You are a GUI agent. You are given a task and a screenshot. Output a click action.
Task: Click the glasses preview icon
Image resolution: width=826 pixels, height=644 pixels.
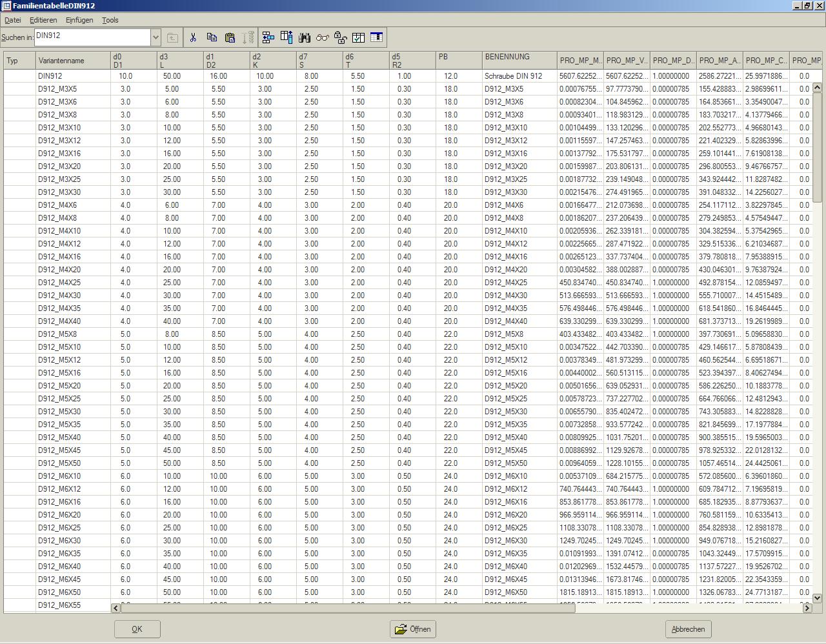point(323,37)
